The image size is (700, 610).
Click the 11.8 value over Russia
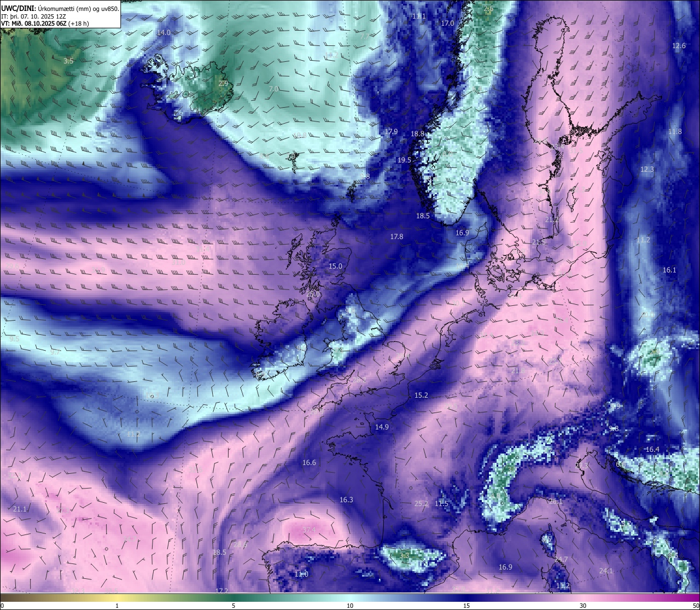click(x=675, y=132)
